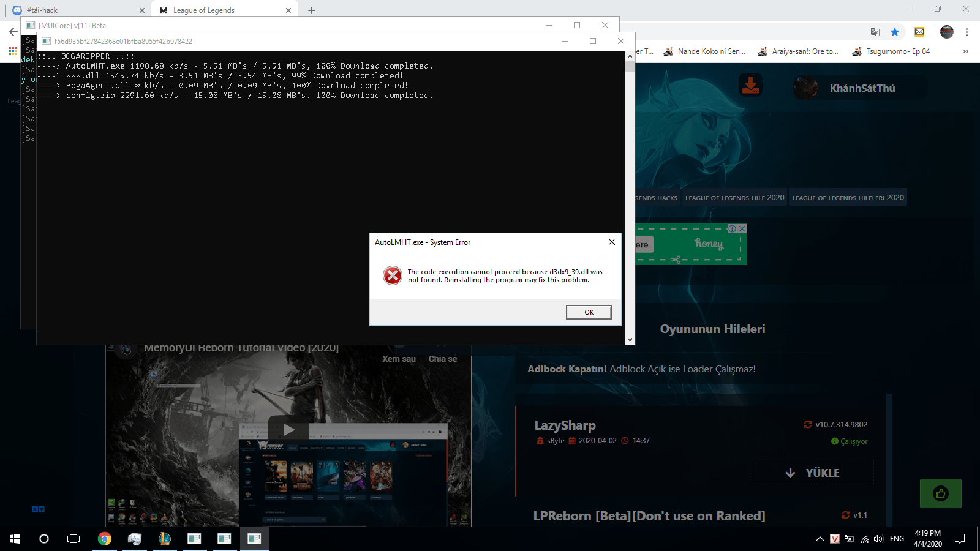Go back in the Chrome browser
This screenshot has width=980, height=551.
(x=13, y=32)
